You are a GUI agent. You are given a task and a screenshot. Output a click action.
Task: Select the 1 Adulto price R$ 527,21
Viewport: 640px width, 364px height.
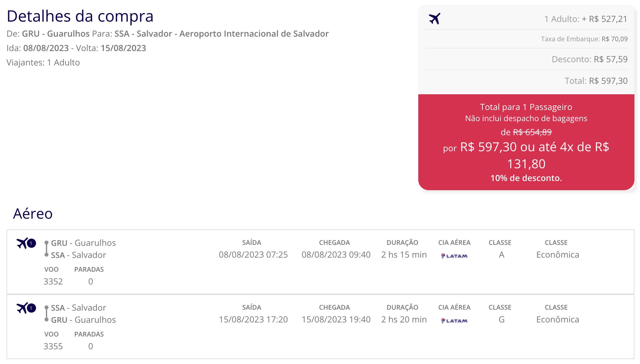point(586,19)
